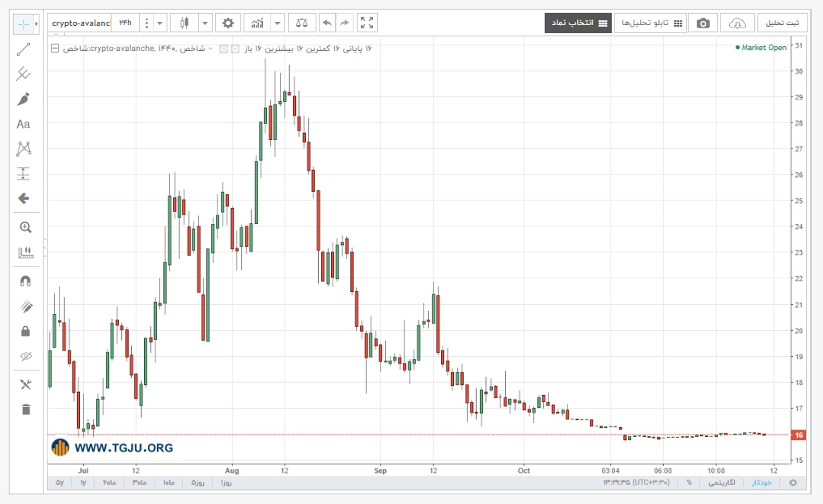Take a chart snapshot with camera icon
This screenshot has height=504, width=823.
click(703, 23)
